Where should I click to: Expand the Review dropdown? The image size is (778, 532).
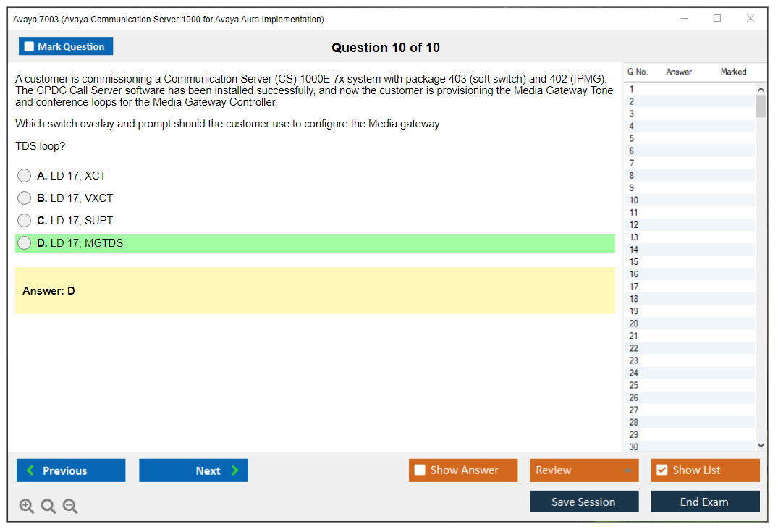pyautogui.click(x=627, y=470)
